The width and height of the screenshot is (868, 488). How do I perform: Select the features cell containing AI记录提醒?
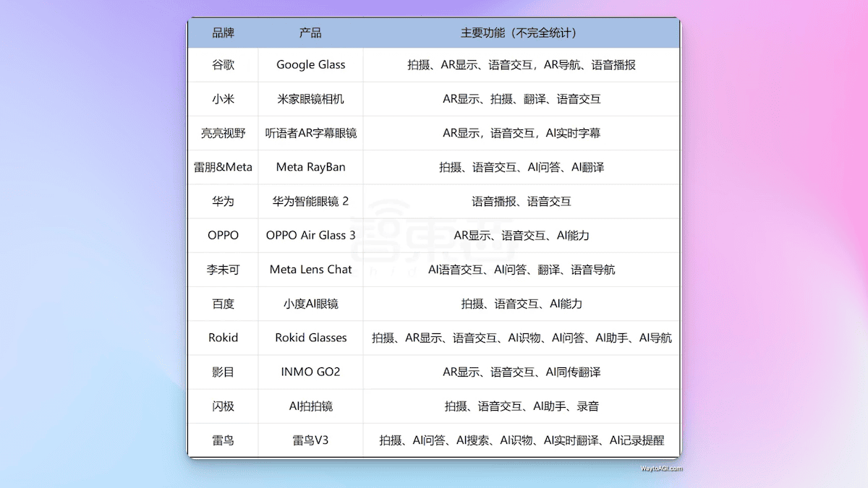[522, 440]
